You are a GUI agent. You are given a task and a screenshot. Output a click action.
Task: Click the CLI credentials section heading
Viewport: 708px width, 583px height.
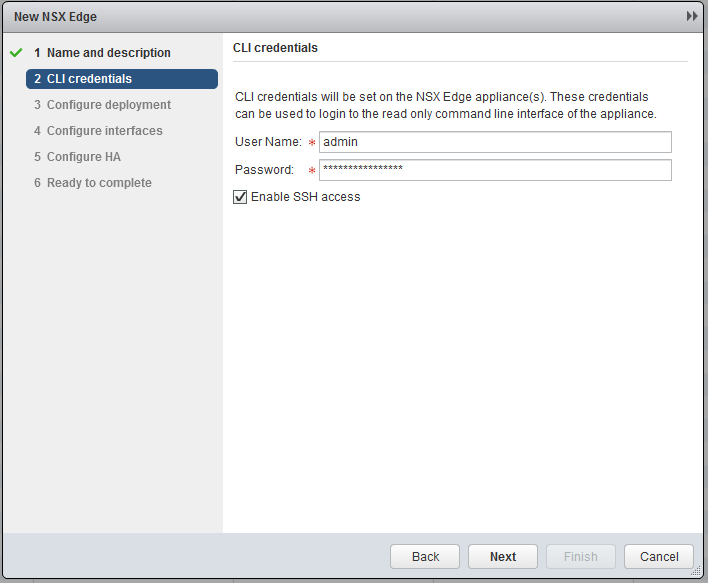coord(275,48)
